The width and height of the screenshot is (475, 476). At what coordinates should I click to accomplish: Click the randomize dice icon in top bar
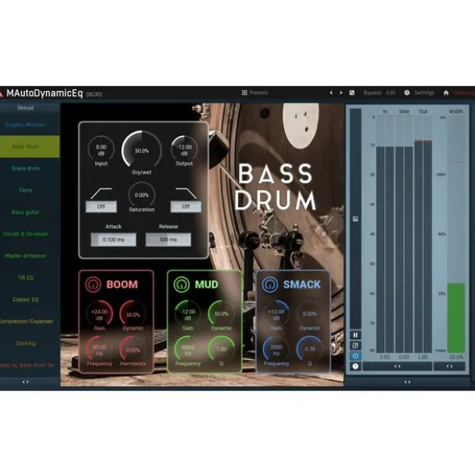click(352, 93)
